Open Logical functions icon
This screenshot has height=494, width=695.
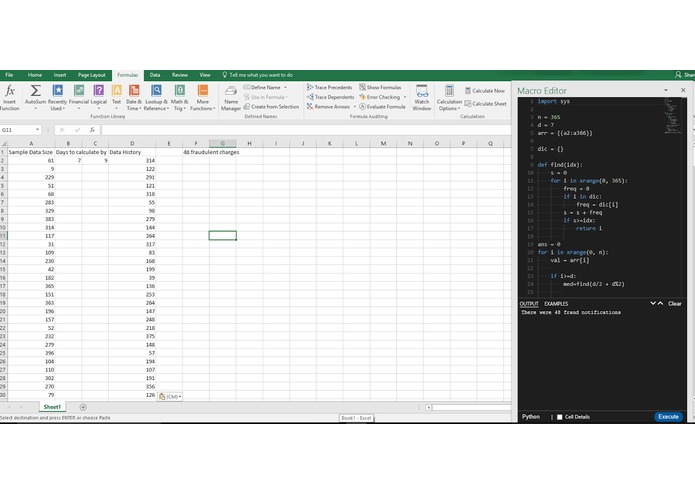pyautogui.click(x=98, y=90)
